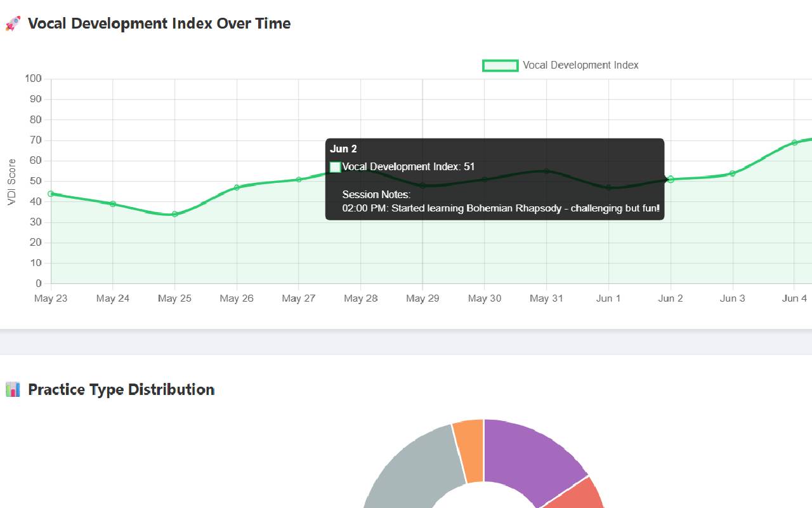Click the bar chart icon beside Practice Type Distribution
Viewport: 812px width, 508px height.
click(13, 389)
